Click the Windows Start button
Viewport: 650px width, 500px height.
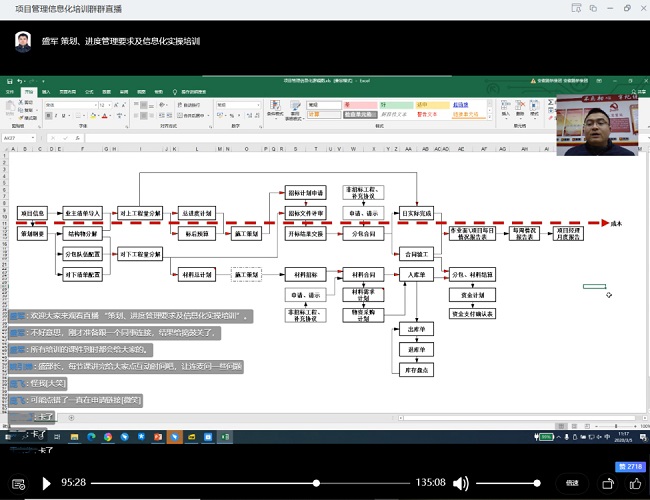7,437
